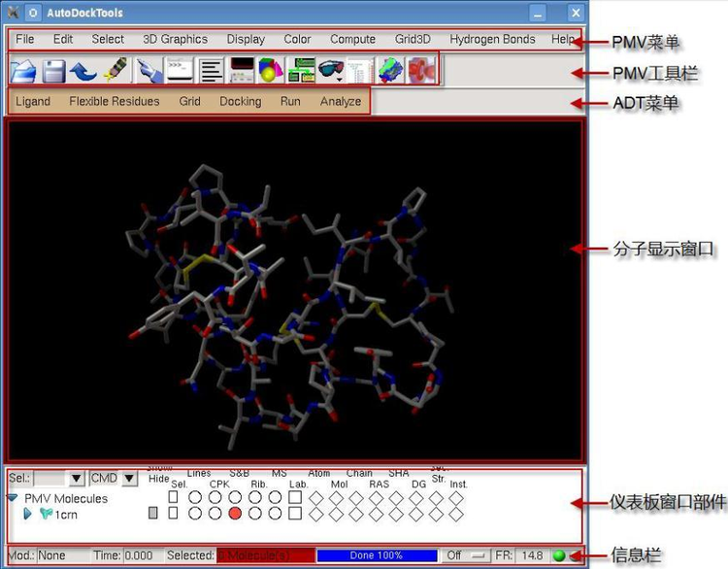The image size is (728, 569).
Task: Click Chain color diamond in PMV Molecules row
Action: 356,498
